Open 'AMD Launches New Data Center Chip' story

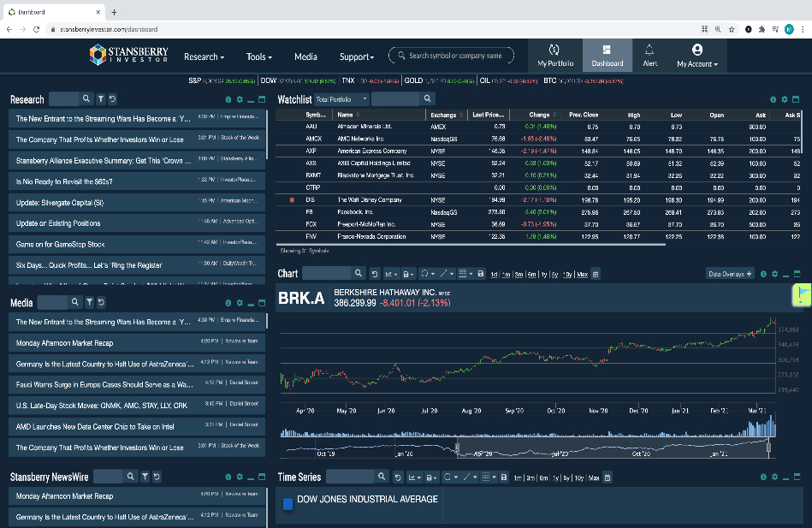coord(137,426)
